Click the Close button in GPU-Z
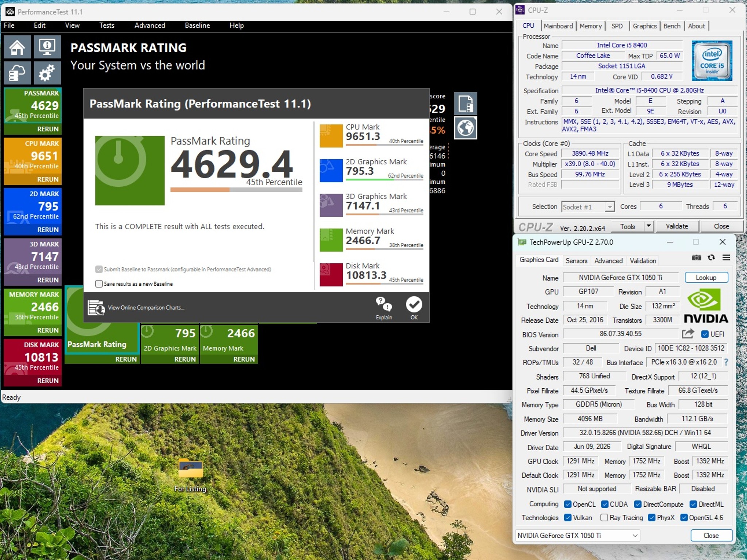 pos(711,536)
